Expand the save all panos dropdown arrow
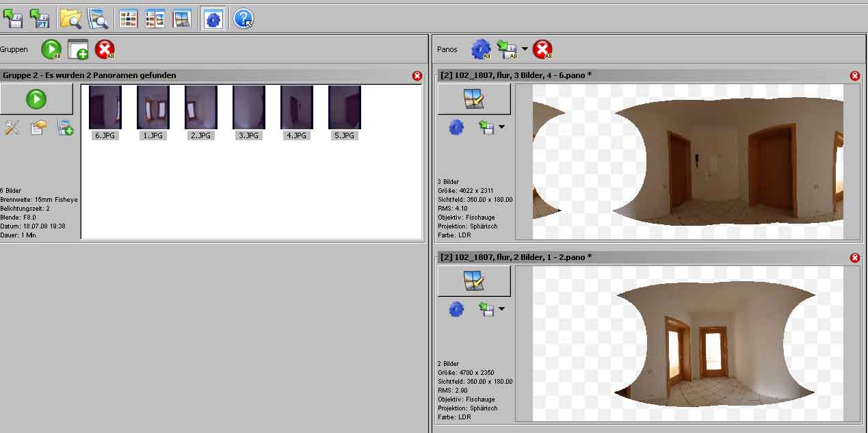 pos(525,49)
